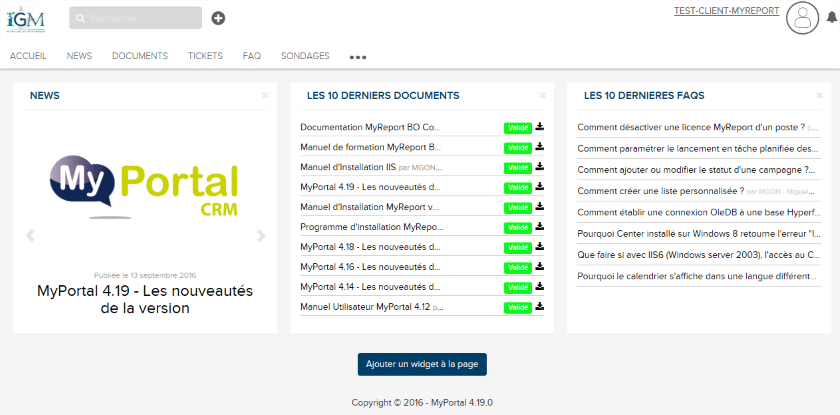The height and width of the screenshot is (415, 840).
Task: Open FAQ on tâche planifiée paramétrage
Action: pyautogui.click(x=698, y=148)
